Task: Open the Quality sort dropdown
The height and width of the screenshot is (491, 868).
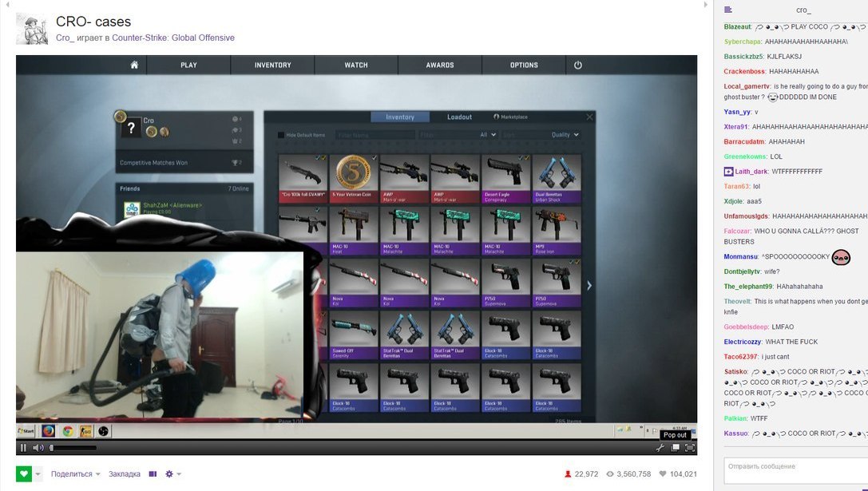Action: coord(565,134)
